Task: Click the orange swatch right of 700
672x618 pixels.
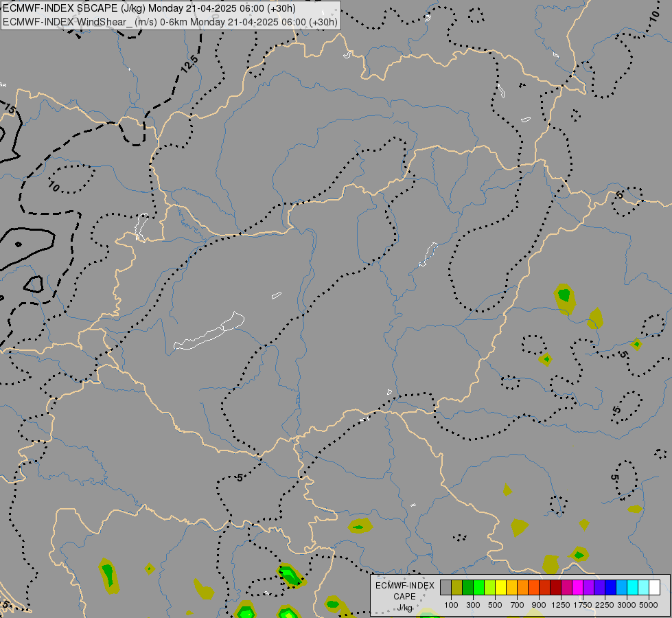Action: [522, 588]
